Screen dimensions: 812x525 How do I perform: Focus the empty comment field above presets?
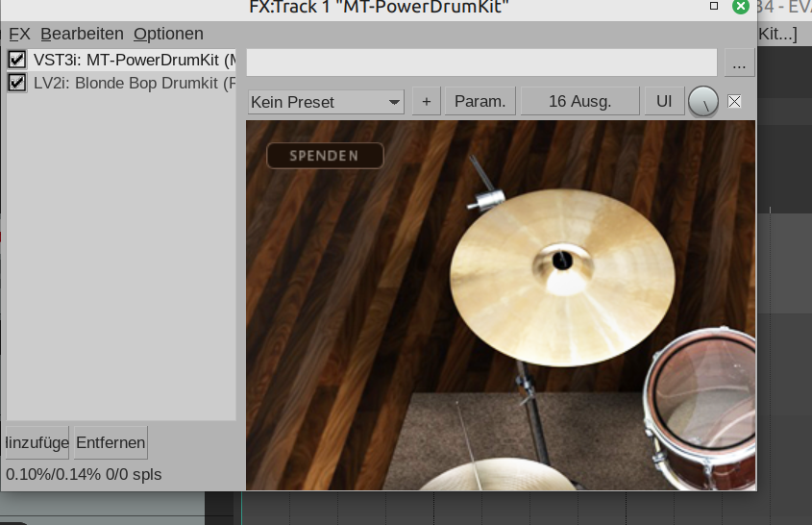[481, 62]
